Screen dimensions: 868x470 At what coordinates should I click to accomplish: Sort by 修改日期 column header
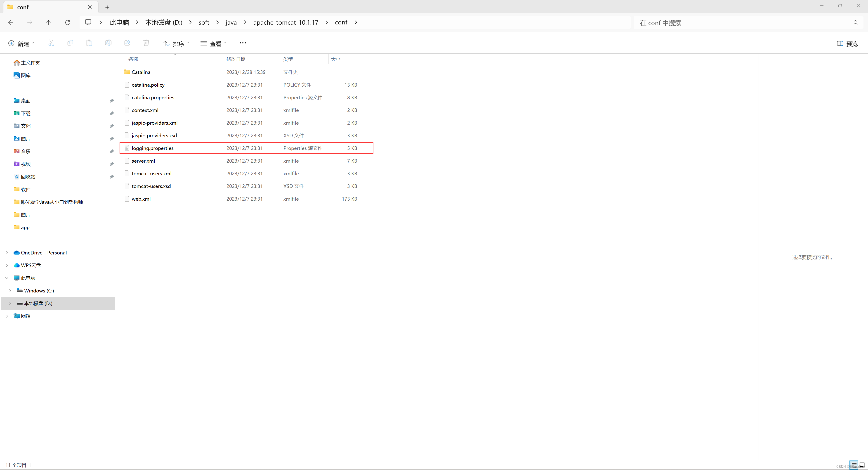[236, 59]
